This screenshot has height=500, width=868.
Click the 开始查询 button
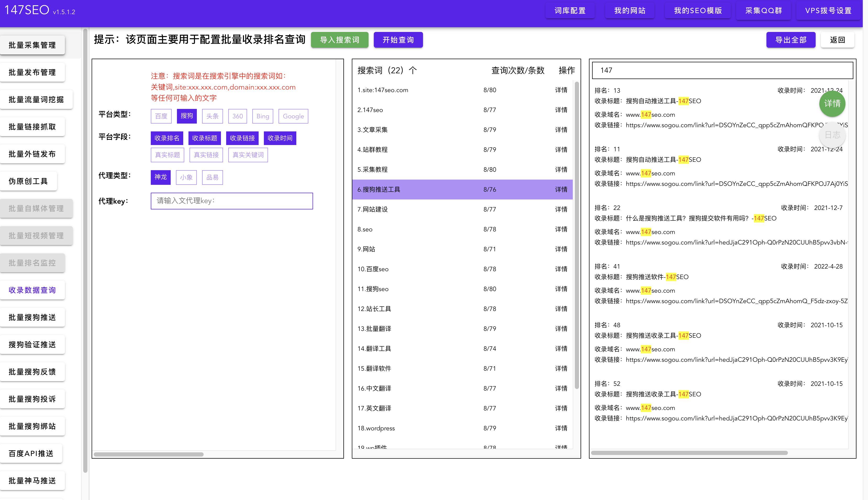pos(398,40)
